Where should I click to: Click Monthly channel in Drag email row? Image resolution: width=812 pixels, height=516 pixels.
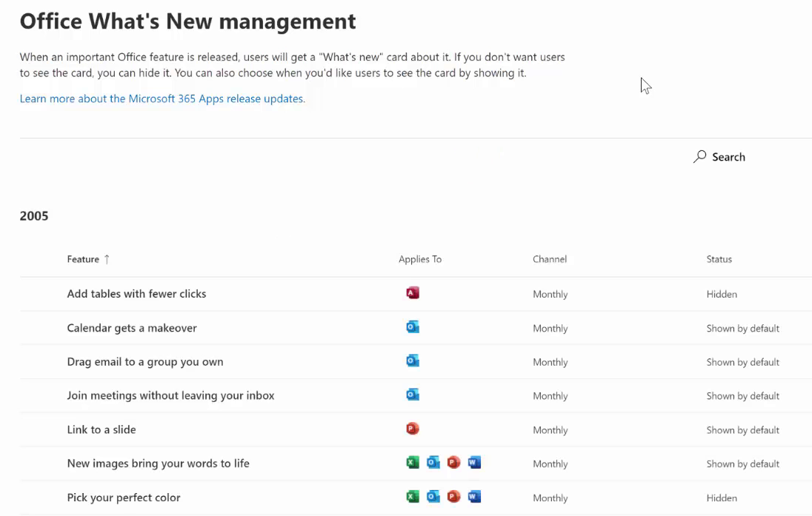[550, 362]
